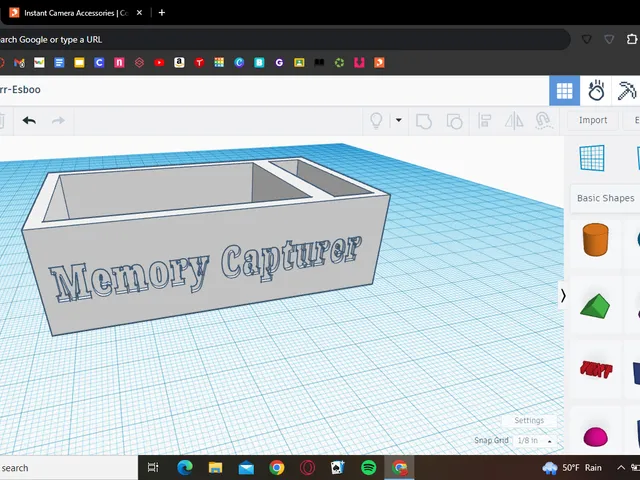Viewport: 640px width, 480px height.
Task: Pick the magenta half sphere shape
Action: pyautogui.click(x=596, y=437)
